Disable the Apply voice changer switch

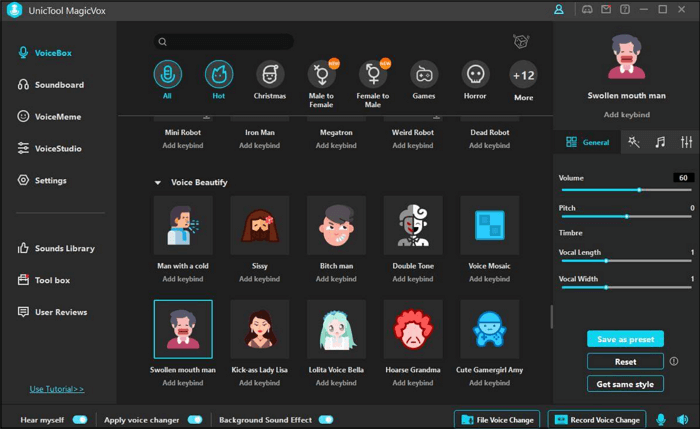click(195, 420)
